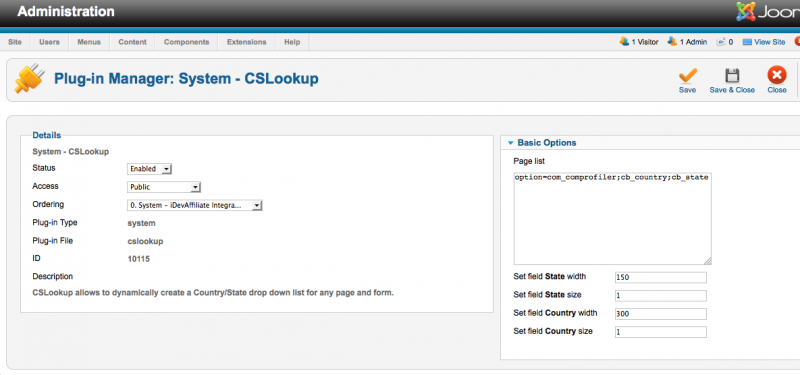Open the Components menu
The height and width of the screenshot is (375, 800).
point(187,42)
